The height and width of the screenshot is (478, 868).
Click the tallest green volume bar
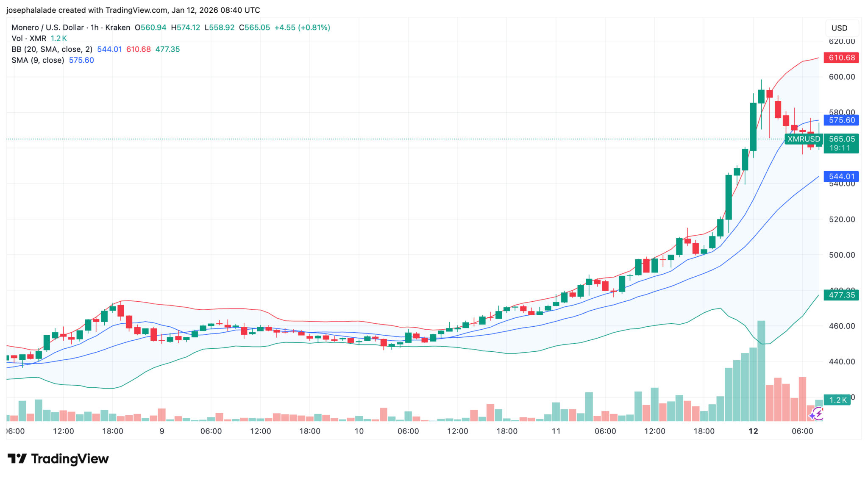pyautogui.click(x=761, y=371)
